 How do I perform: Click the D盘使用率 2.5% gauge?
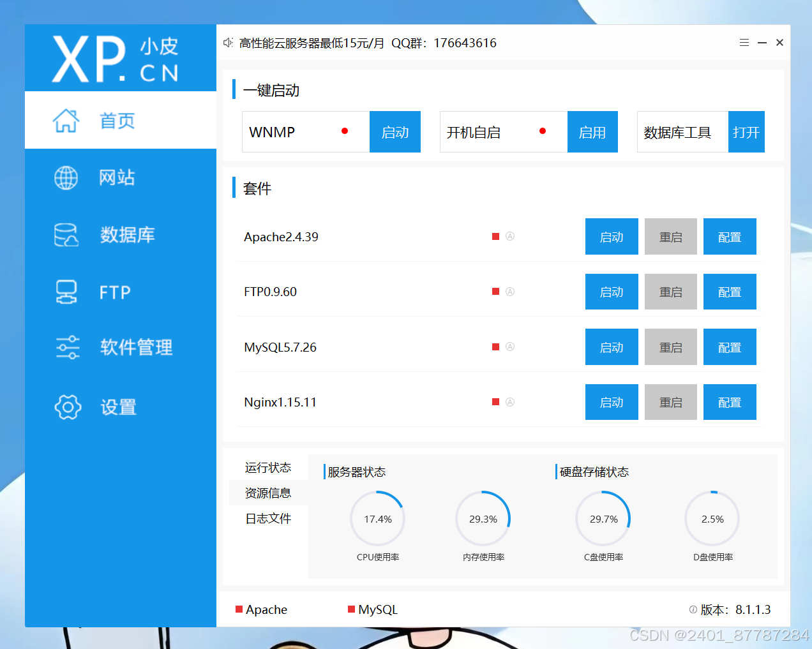(712, 519)
